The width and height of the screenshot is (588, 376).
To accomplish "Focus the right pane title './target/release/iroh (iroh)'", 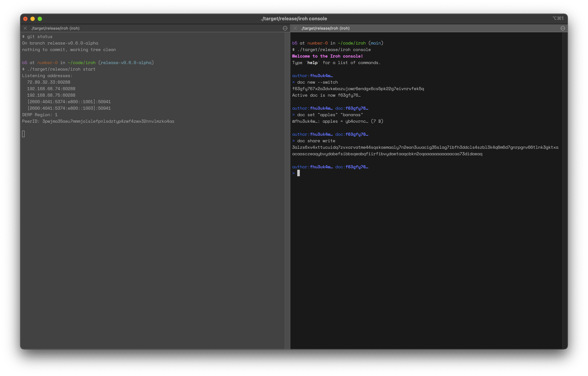I will pos(325,28).
